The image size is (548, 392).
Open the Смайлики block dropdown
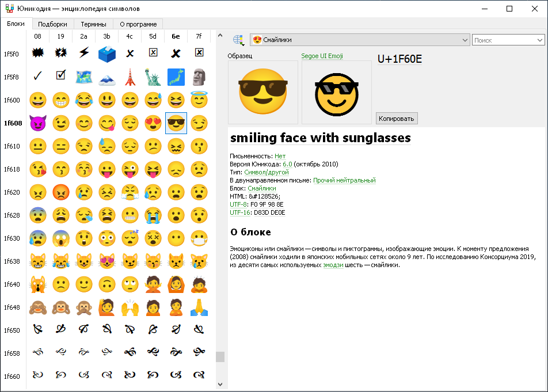pos(360,40)
